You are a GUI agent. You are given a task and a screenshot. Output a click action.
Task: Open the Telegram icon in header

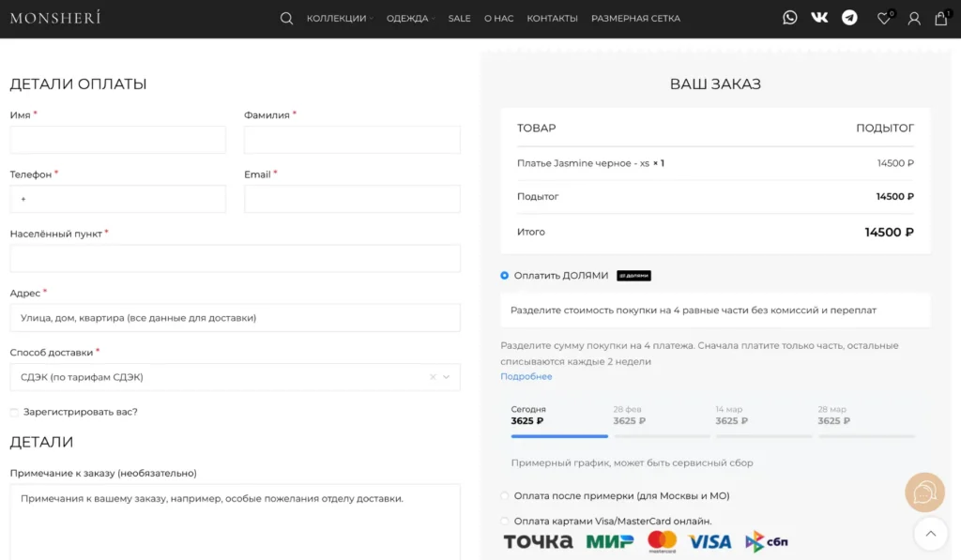tap(849, 18)
